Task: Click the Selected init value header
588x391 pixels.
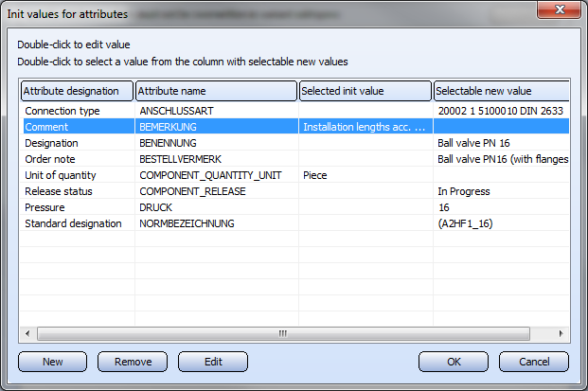Action: point(365,91)
